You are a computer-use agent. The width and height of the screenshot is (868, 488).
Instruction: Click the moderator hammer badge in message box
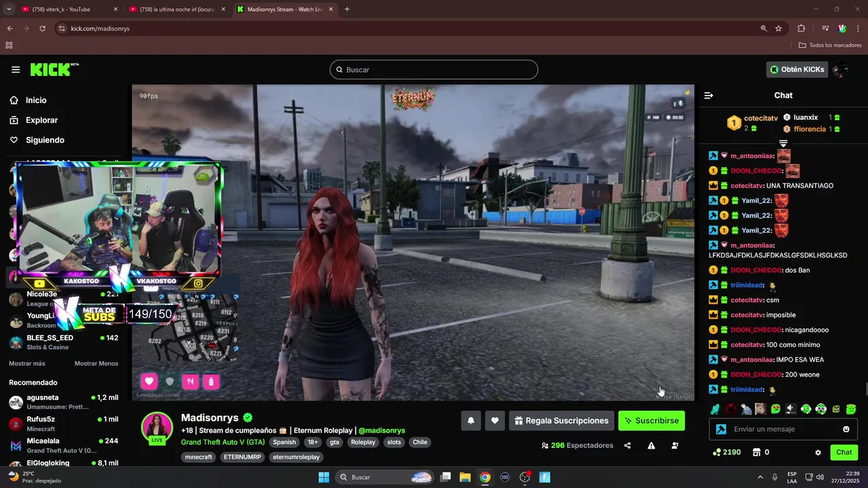pyautogui.click(x=721, y=429)
